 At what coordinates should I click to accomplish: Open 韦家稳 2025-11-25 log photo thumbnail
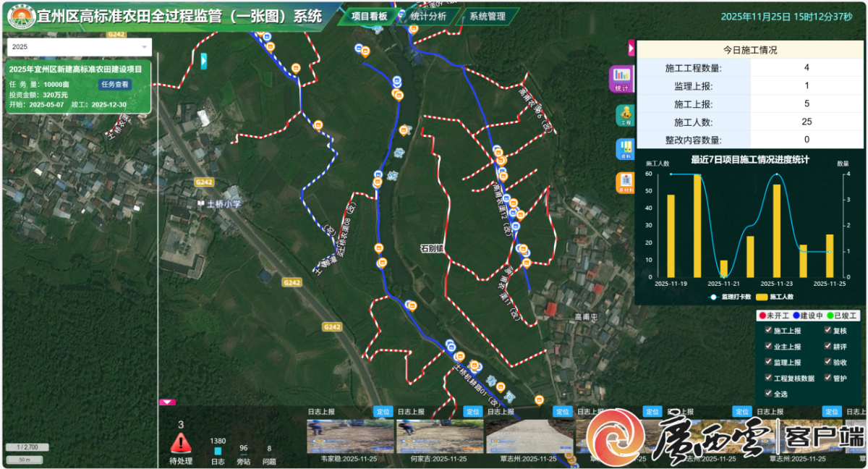coord(350,436)
